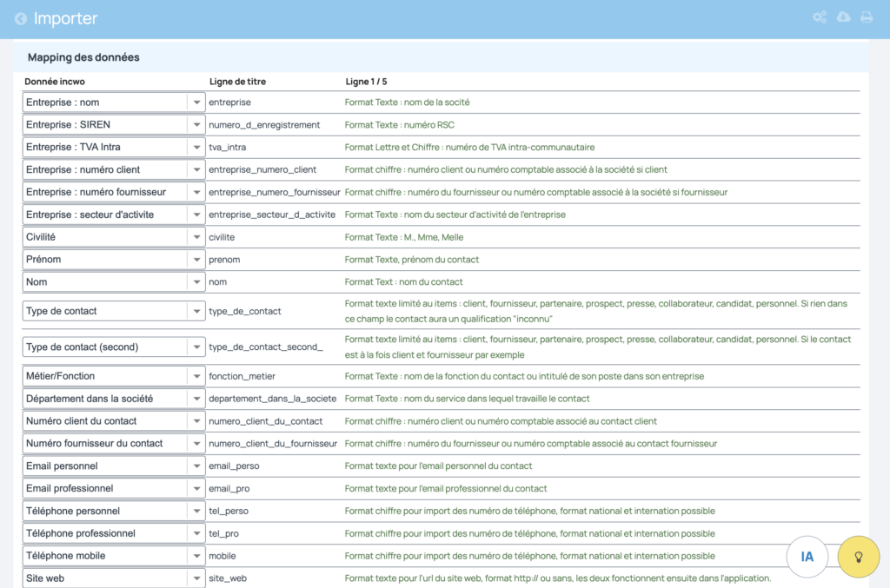Click the TVA intra-communautaire format description
Viewport: 890px width, 588px height.
coord(469,148)
